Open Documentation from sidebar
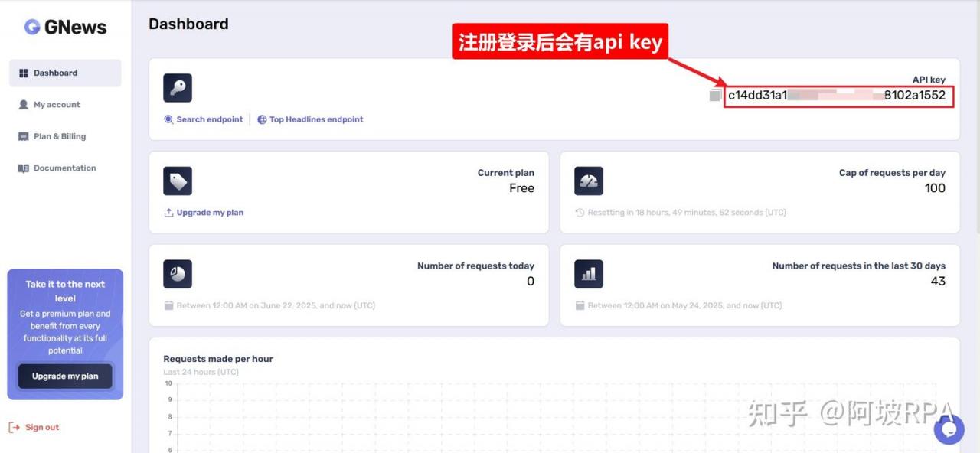Image resolution: width=980 pixels, height=453 pixels. pyautogui.click(x=65, y=168)
